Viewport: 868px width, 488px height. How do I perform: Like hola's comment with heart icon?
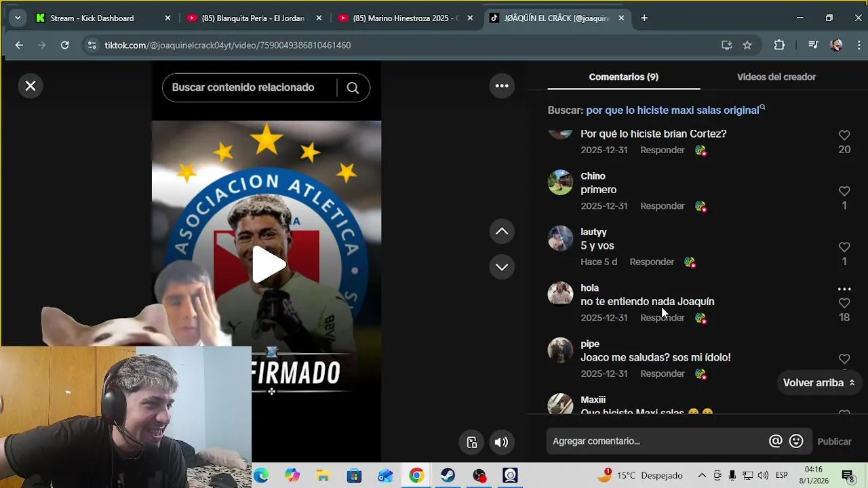coord(844,303)
